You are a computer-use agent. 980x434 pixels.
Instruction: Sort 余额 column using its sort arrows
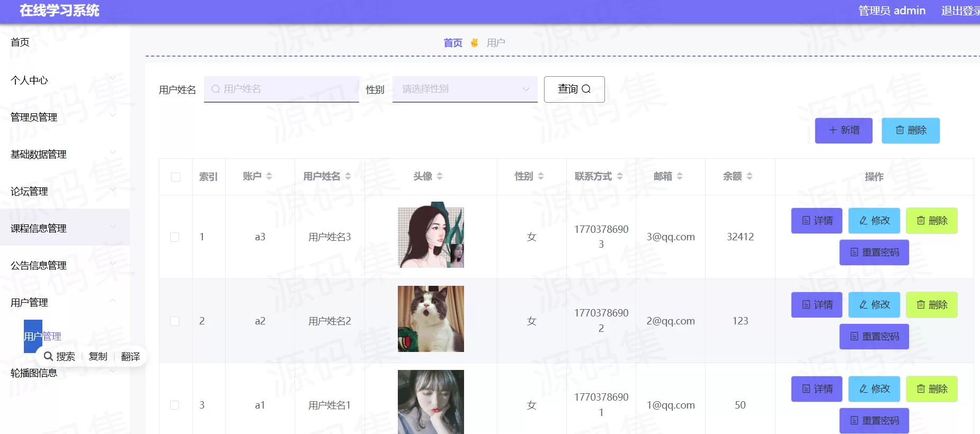pyautogui.click(x=750, y=176)
